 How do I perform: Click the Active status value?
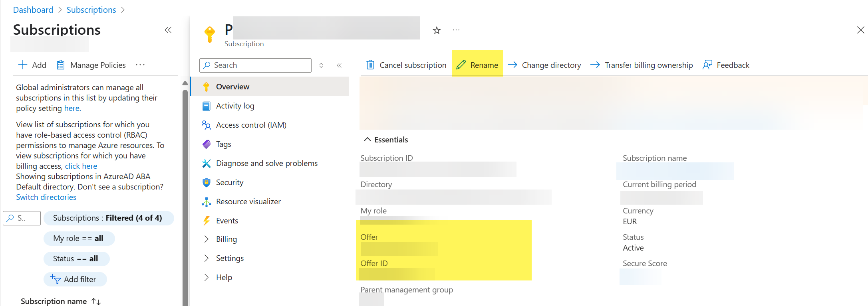click(x=633, y=248)
